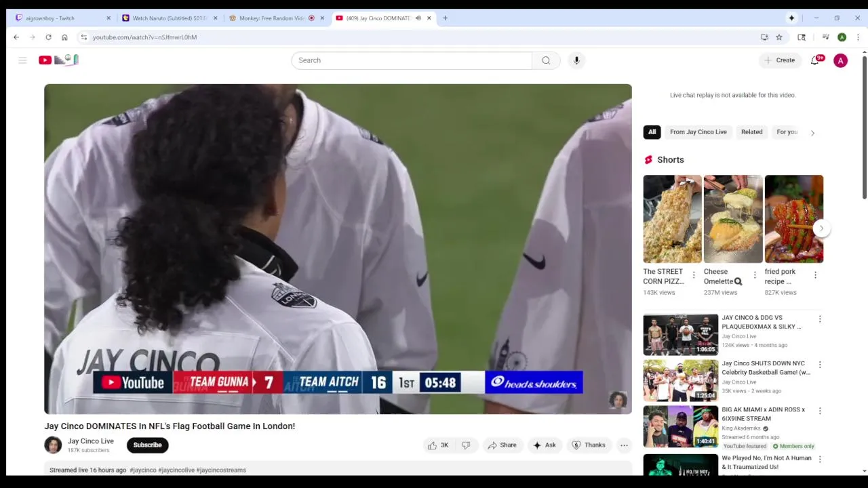Open the account avatar menu
This screenshot has width=868, height=488.
(840, 60)
